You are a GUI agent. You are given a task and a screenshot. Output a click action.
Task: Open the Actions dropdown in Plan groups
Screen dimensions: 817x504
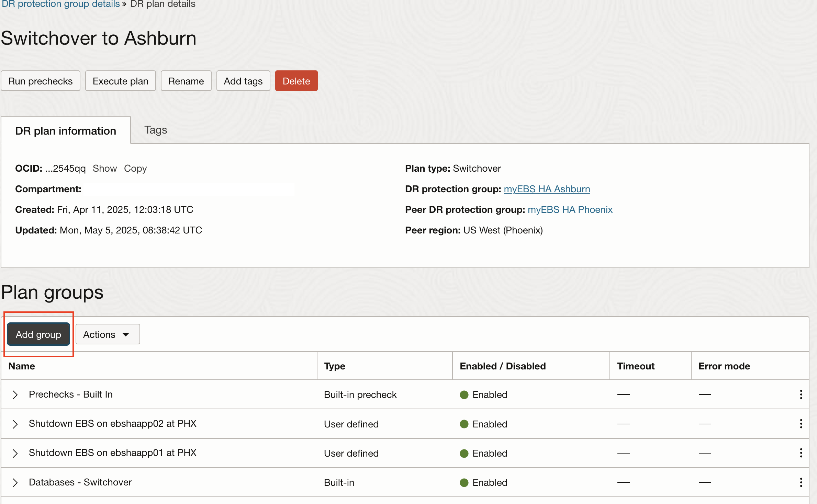coord(107,334)
